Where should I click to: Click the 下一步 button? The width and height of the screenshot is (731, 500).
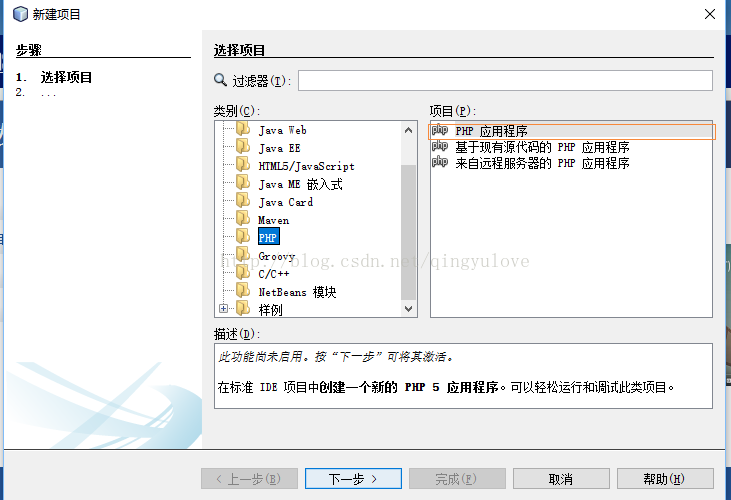point(353,479)
